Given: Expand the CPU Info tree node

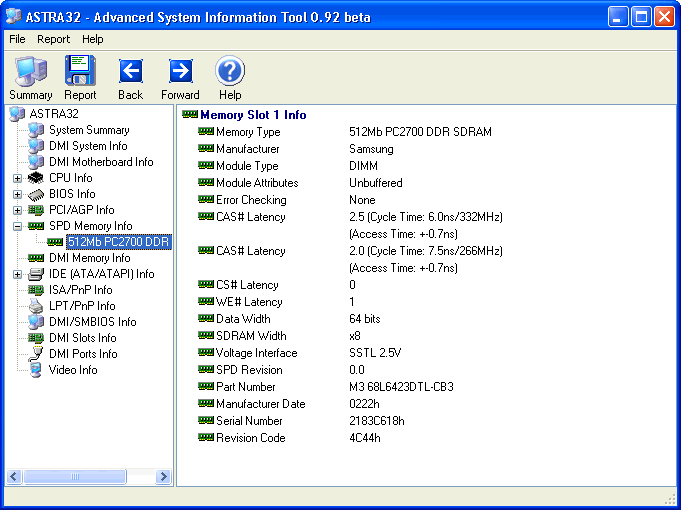Looking at the screenshot, I should point(17,178).
